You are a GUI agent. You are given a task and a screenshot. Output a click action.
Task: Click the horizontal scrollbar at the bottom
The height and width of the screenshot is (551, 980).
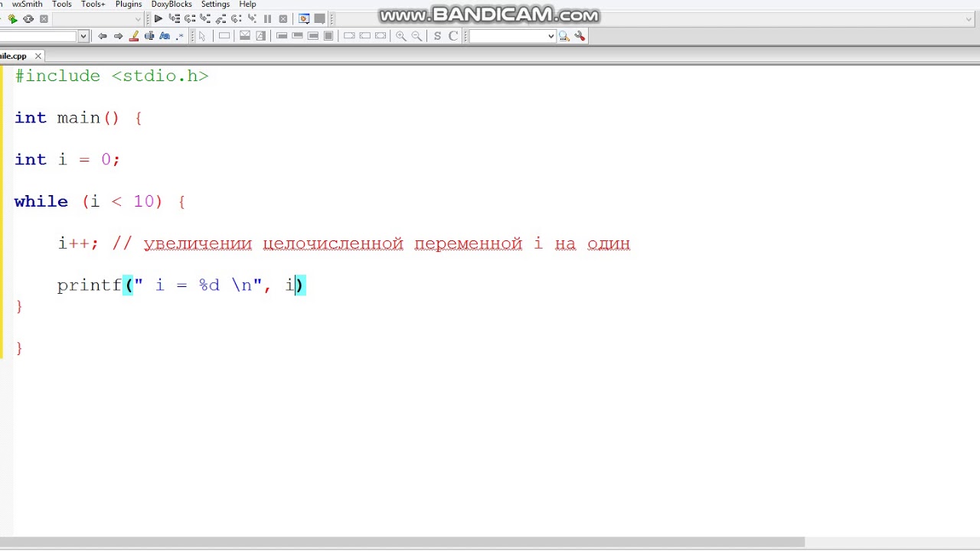(402, 542)
